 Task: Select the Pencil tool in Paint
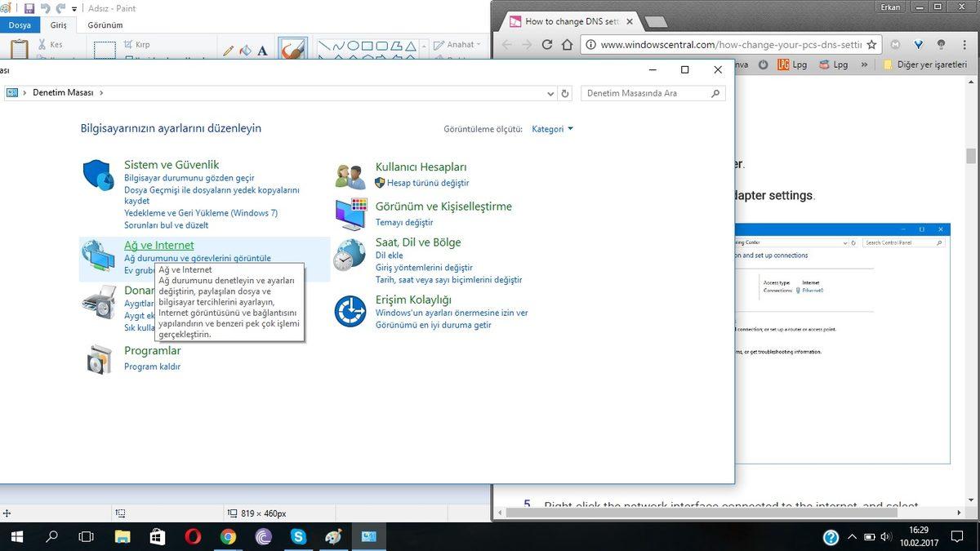(x=228, y=50)
